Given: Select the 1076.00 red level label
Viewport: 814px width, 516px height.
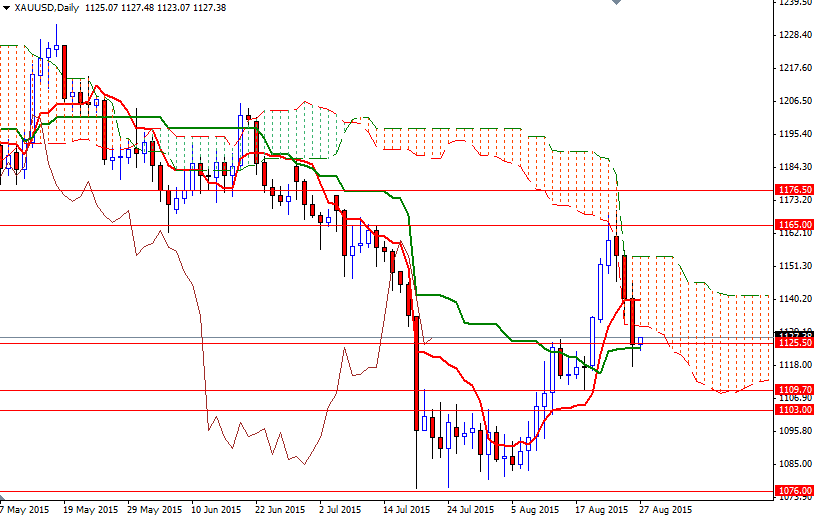Looking at the screenshot, I should (x=794, y=491).
